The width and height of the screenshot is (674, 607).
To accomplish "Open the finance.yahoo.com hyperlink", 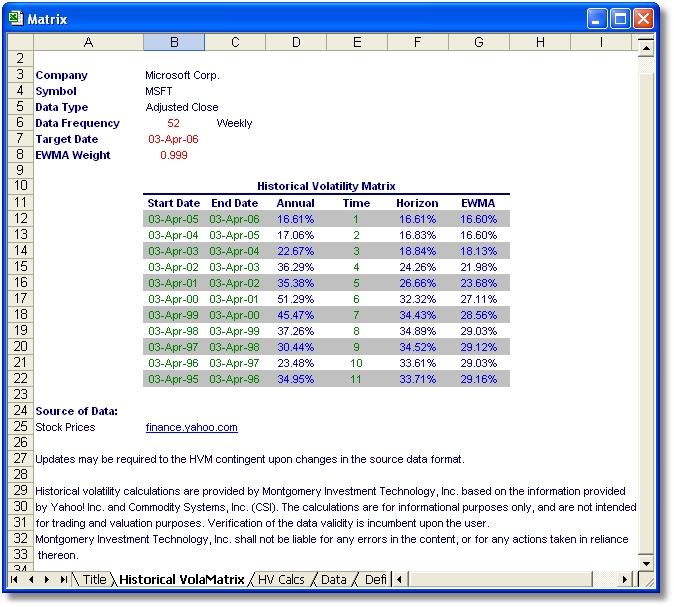I will [x=191, y=427].
